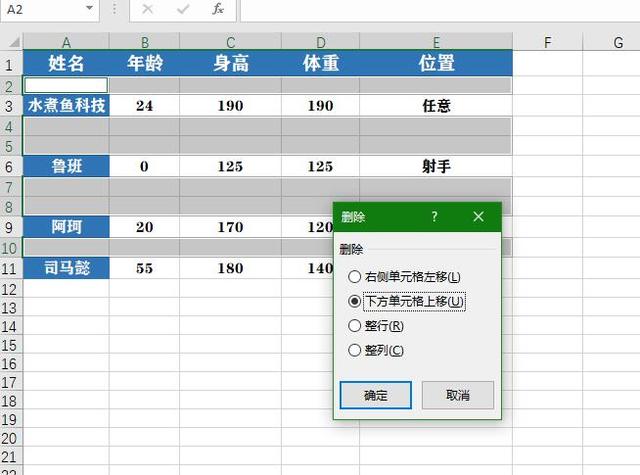Click the 姓名 header cell
The height and width of the screenshot is (475, 640).
[66, 63]
